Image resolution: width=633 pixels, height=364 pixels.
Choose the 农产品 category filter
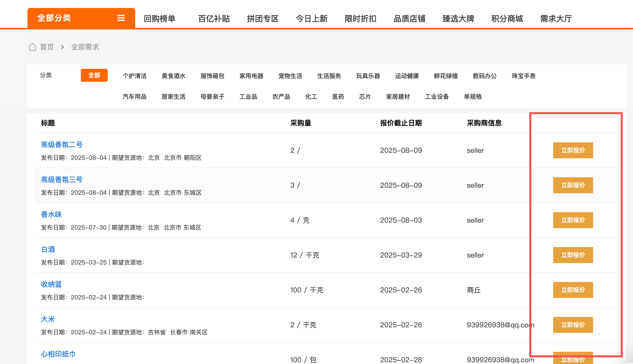pyautogui.click(x=281, y=96)
